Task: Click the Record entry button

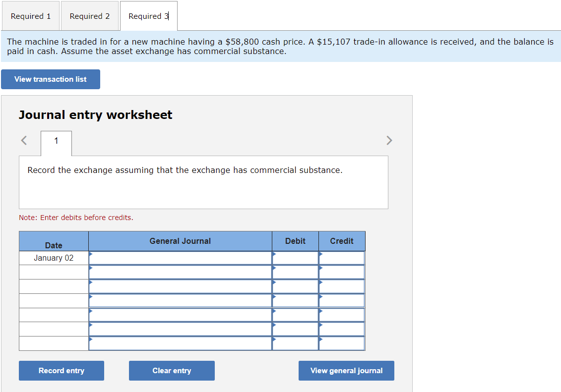Action: pyautogui.click(x=61, y=370)
